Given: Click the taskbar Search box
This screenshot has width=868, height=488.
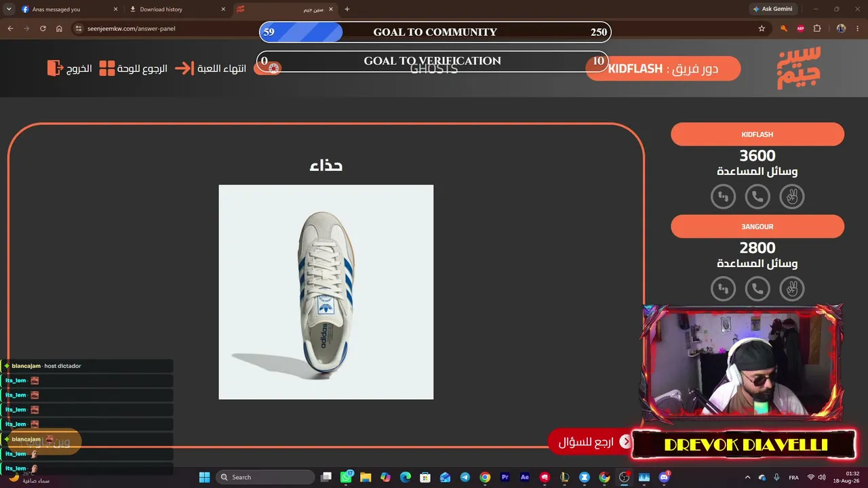Looking at the screenshot, I should (265, 477).
